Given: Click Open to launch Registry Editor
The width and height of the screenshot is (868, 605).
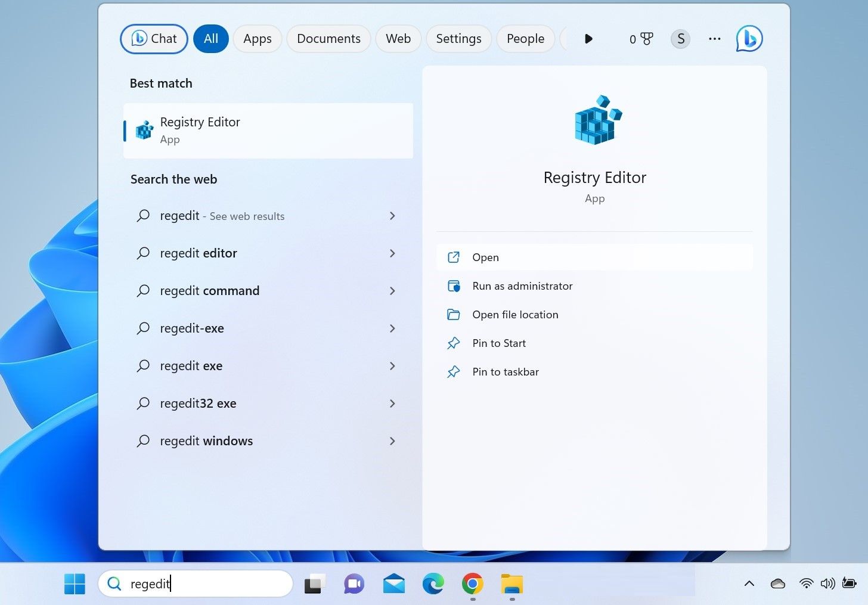Looking at the screenshot, I should click(x=485, y=257).
